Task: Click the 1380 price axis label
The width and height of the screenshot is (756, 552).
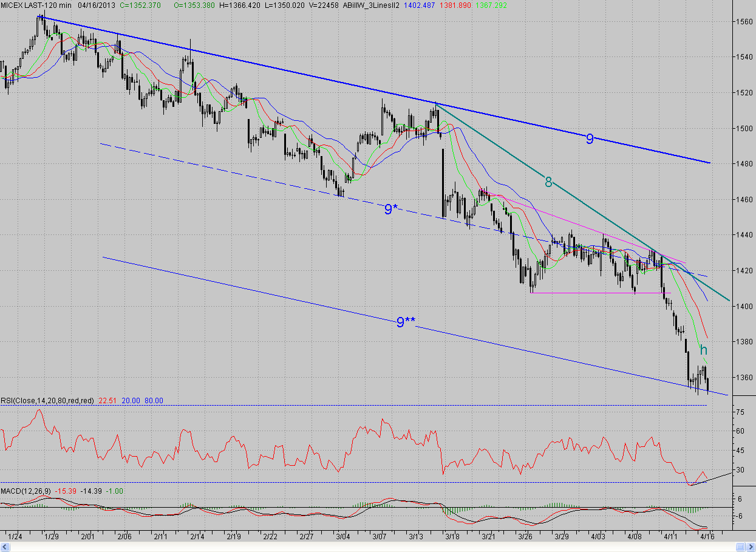Action: [745, 342]
